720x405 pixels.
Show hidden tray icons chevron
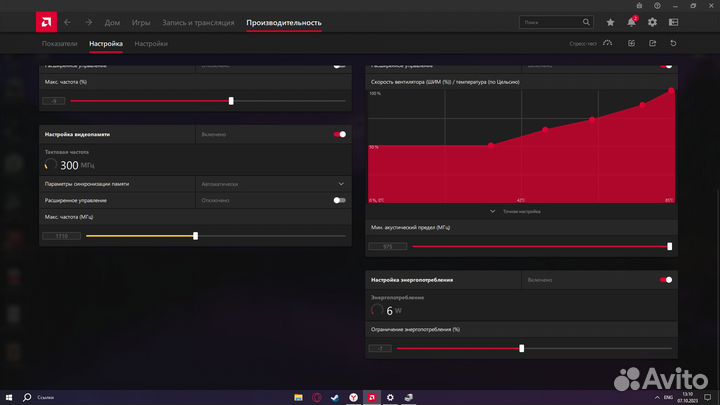point(657,397)
